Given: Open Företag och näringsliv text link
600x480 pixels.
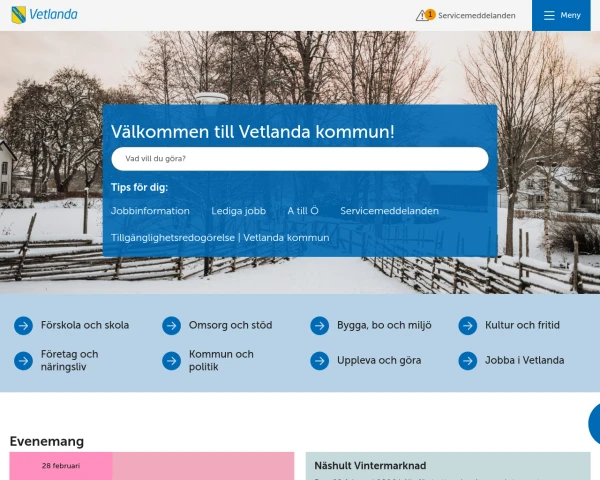Looking at the screenshot, I should [x=70, y=361].
